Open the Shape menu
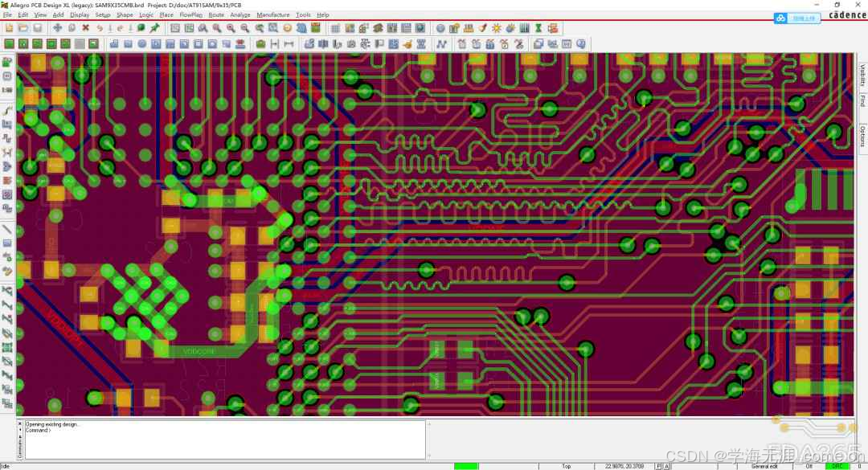The width and height of the screenshot is (868, 470). click(125, 15)
